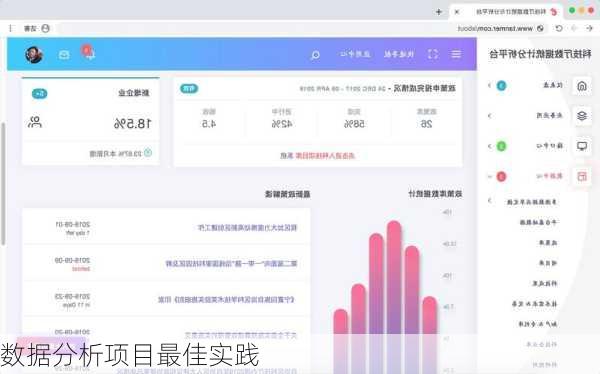The width and height of the screenshot is (600, 374).
Task: Enter fullscreen with the header bracket icon
Action: pyautogui.click(x=433, y=54)
